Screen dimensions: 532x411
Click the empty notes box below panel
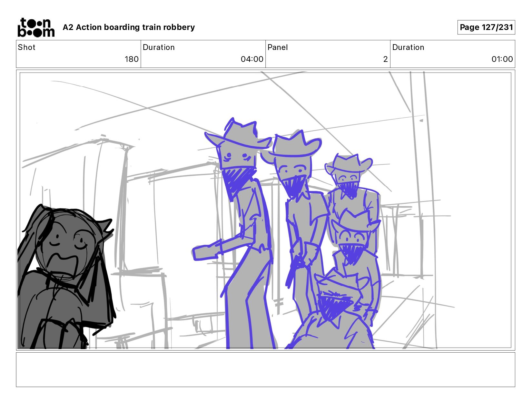pyautogui.click(x=265, y=370)
